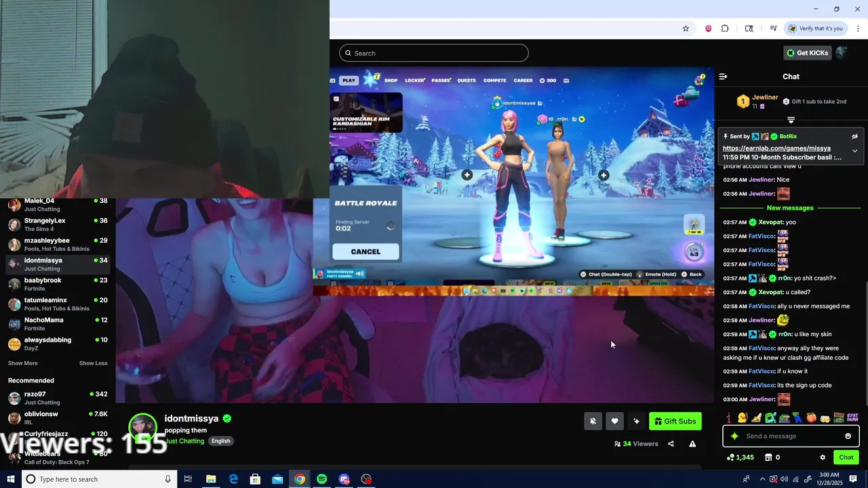The image size is (868, 488).
Task: Select idontmissya in sidebar list
Action: pos(58,264)
